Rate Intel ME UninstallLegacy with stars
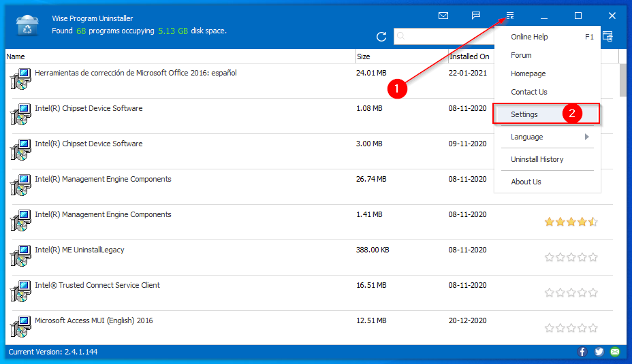Screen dimensions: 632x364 point(571,257)
